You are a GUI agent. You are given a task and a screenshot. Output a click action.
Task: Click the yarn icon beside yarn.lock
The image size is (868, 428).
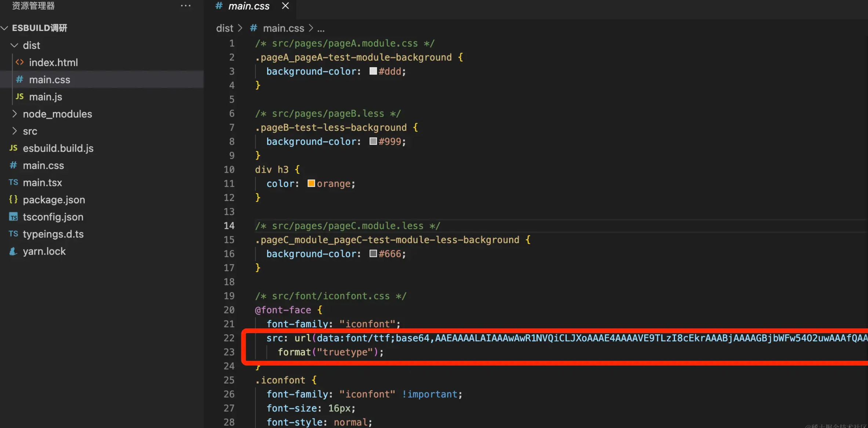point(13,251)
